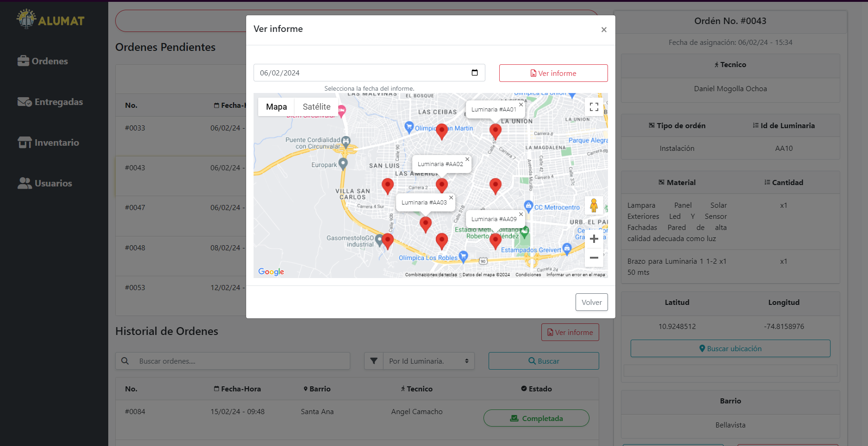Click the search magnifier icon in history
Screen dimensions: 868x446
125,361
